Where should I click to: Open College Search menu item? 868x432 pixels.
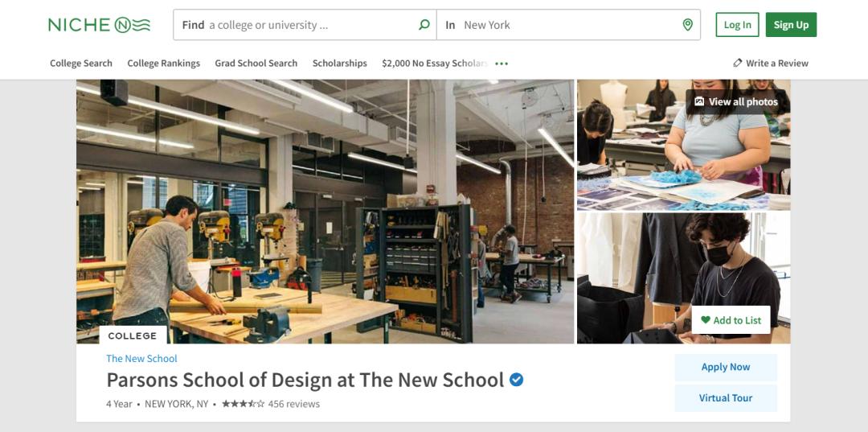(x=81, y=64)
